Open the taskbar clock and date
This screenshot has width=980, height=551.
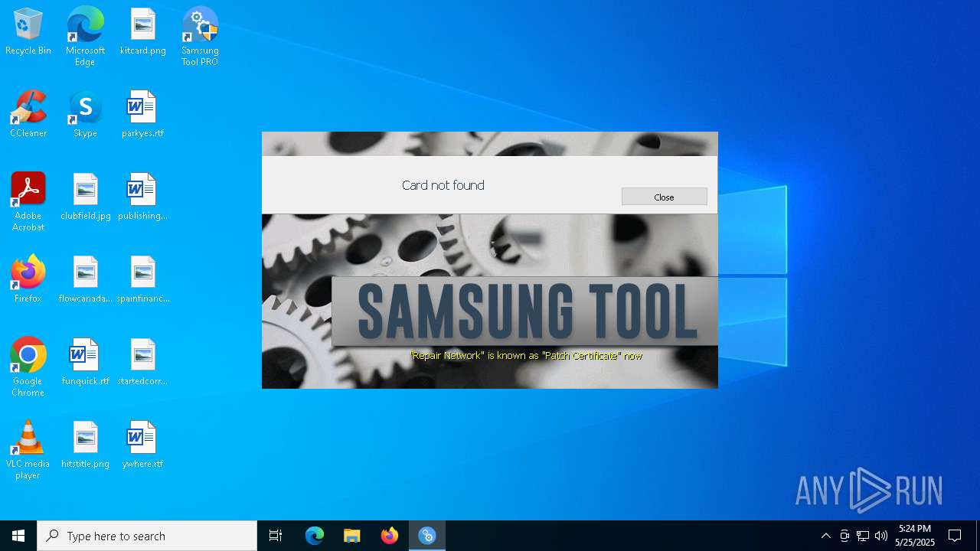click(x=915, y=536)
